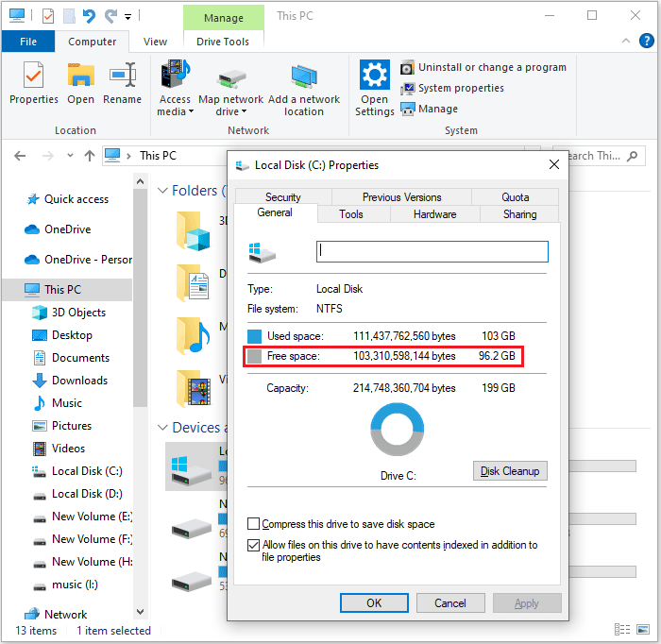
Task: Click the Drive C donut usage chart
Action: pos(398,430)
